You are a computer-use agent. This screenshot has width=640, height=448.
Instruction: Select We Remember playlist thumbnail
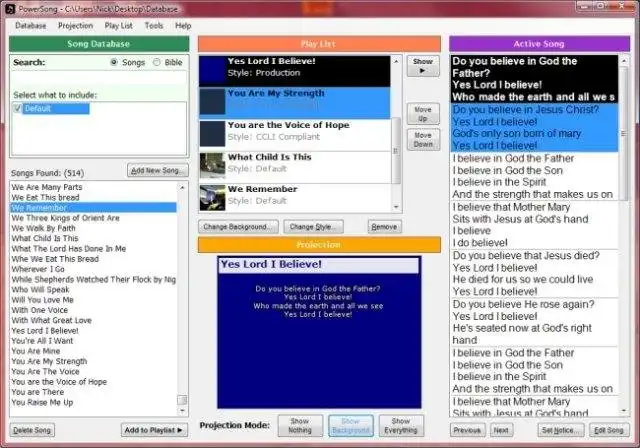click(212, 197)
